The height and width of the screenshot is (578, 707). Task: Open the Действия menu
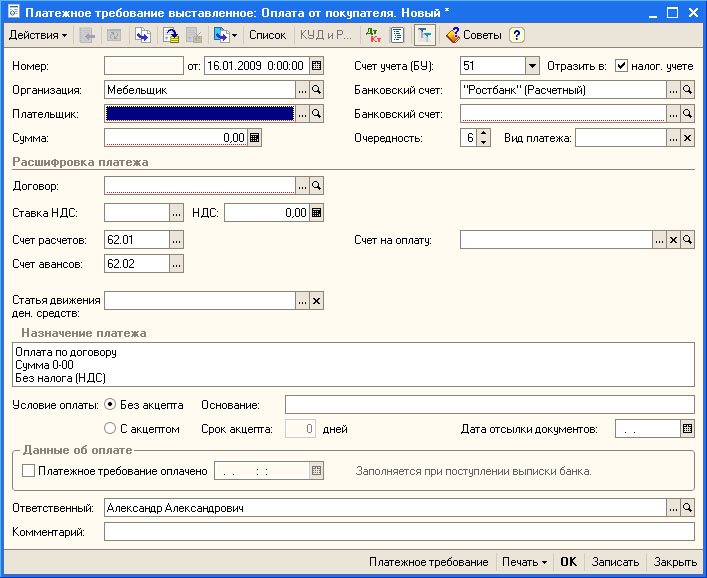click(38, 35)
